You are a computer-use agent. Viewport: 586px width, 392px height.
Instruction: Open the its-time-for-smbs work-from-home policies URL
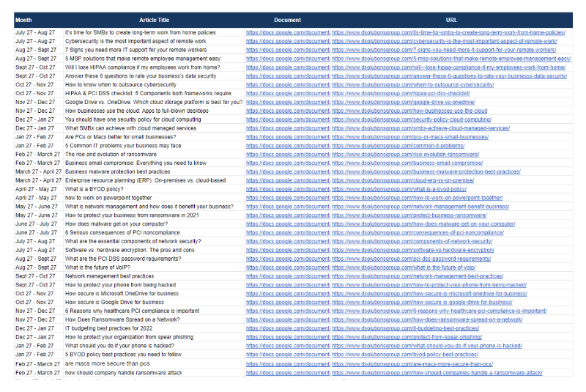pyautogui.click(x=448, y=32)
